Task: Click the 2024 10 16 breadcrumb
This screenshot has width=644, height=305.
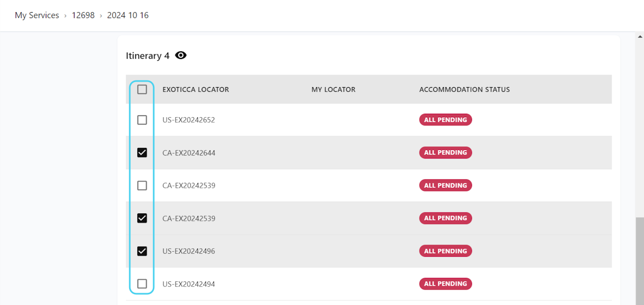Action: tap(128, 15)
